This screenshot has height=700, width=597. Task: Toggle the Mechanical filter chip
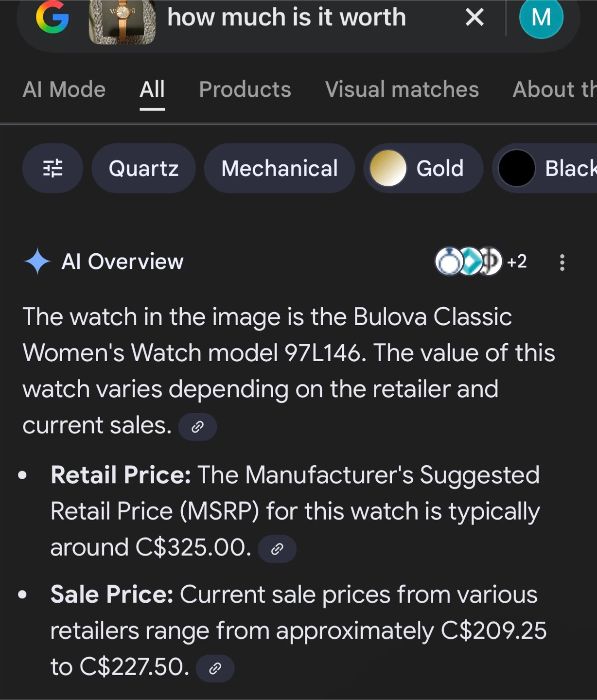coord(280,168)
